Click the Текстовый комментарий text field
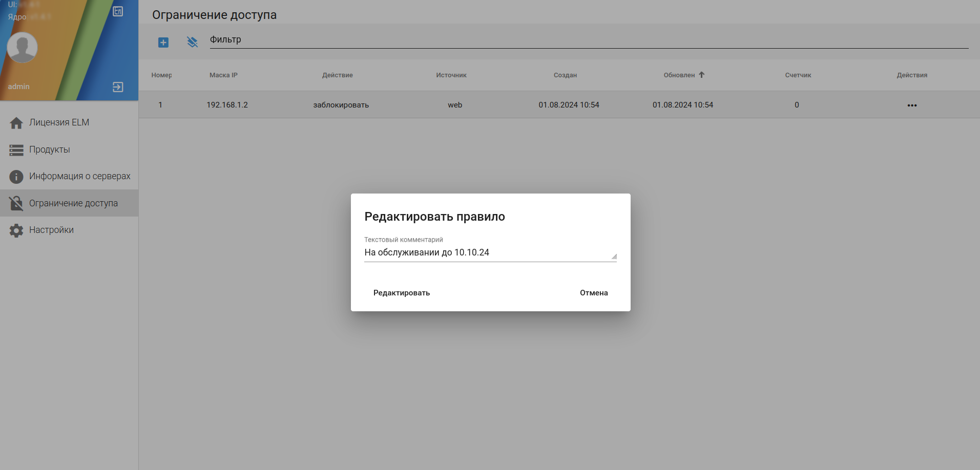Image resolution: width=980 pixels, height=470 pixels. [490, 253]
